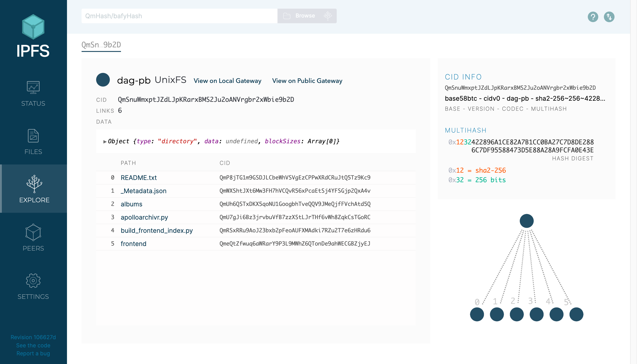Open README.txt in the links table
The width and height of the screenshot is (637, 364).
pos(139,178)
